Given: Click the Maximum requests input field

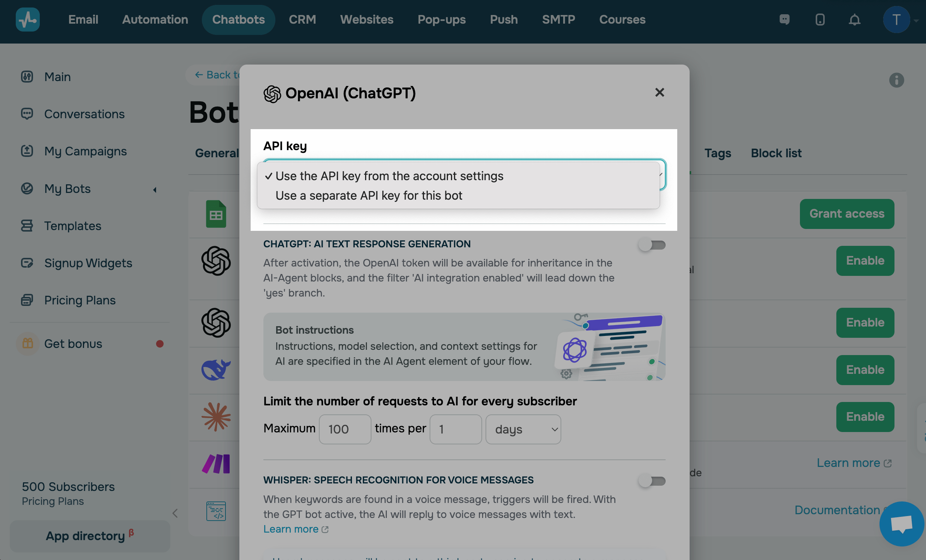Looking at the screenshot, I should coord(344,429).
